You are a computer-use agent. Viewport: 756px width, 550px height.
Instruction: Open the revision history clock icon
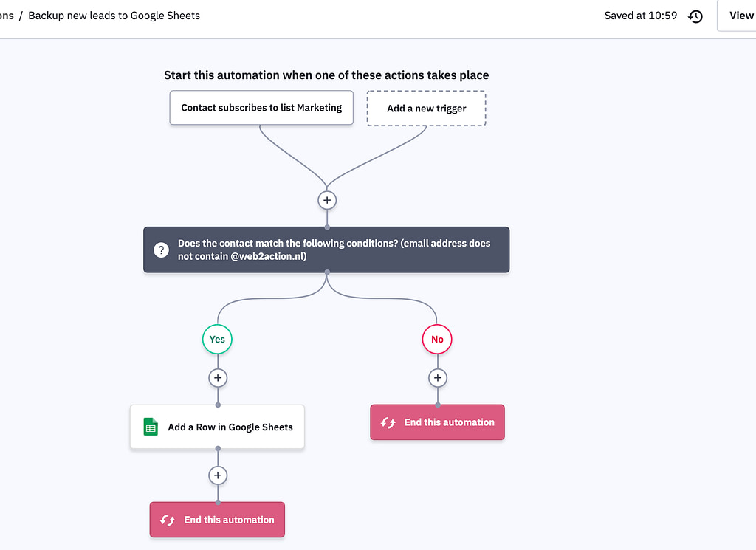(695, 16)
